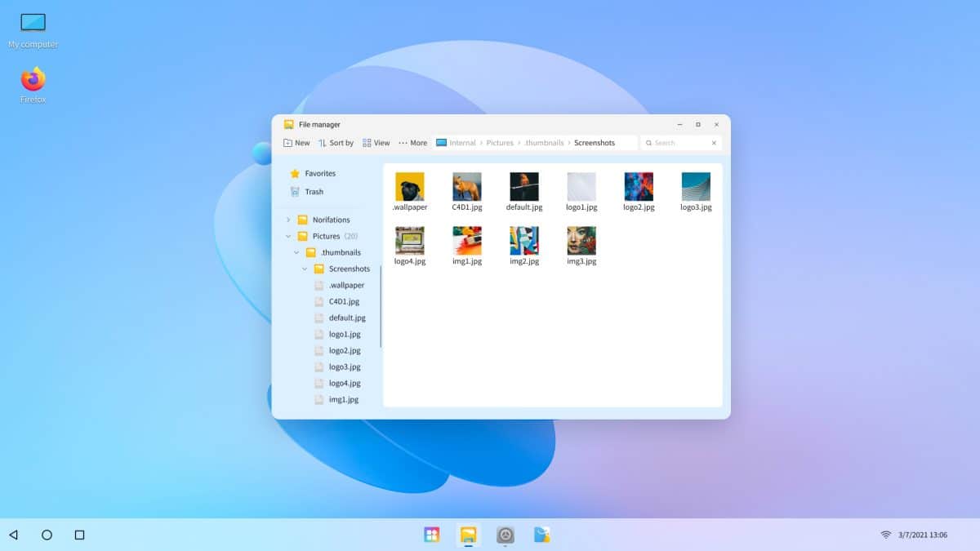Click the File manager taskbar icon
This screenshot has width=980, height=551.
click(x=468, y=535)
